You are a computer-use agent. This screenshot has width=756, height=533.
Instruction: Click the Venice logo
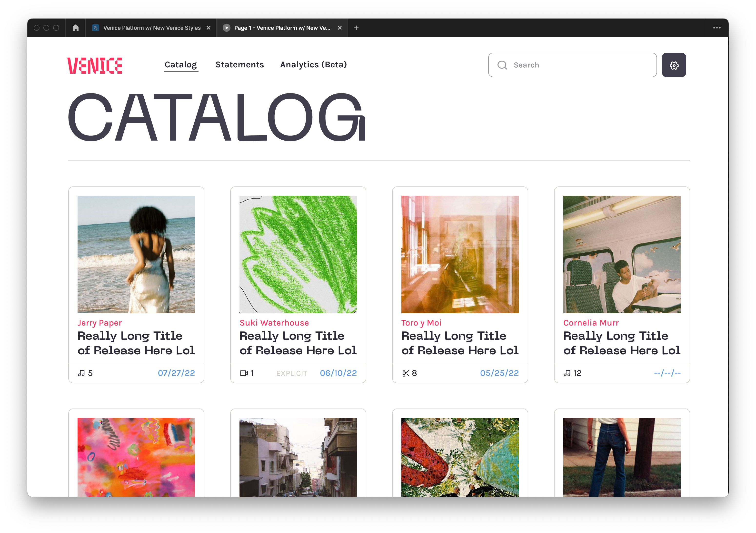[x=95, y=65]
